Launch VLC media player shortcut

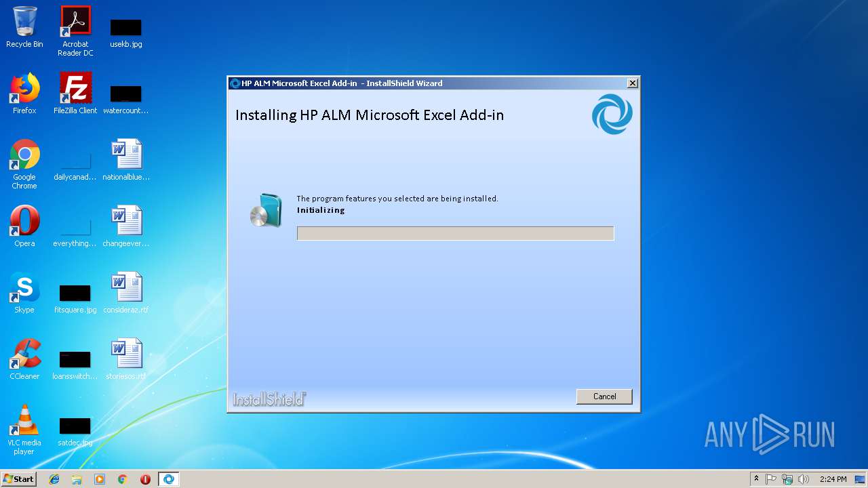(x=24, y=430)
